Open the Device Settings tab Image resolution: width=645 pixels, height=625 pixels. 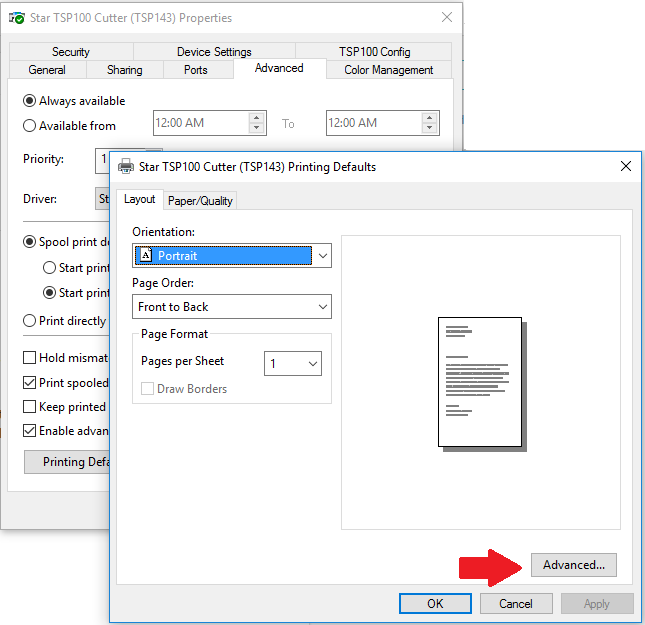[x=214, y=52]
